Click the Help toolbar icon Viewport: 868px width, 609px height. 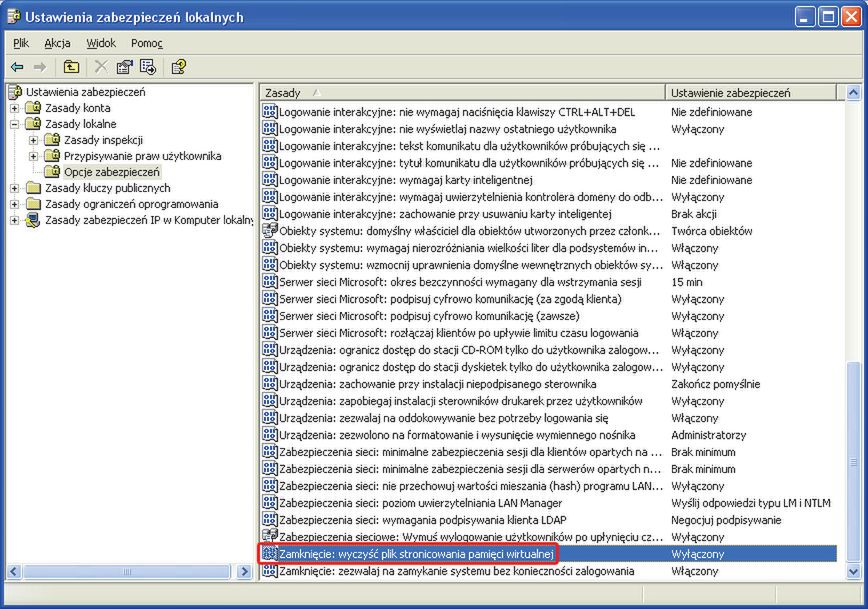pos(179,67)
